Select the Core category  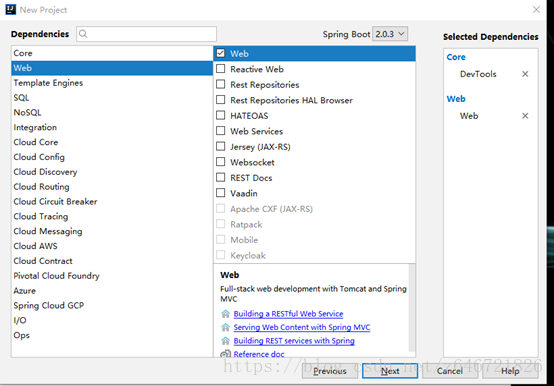pyautogui.click(x=112, y=53)
